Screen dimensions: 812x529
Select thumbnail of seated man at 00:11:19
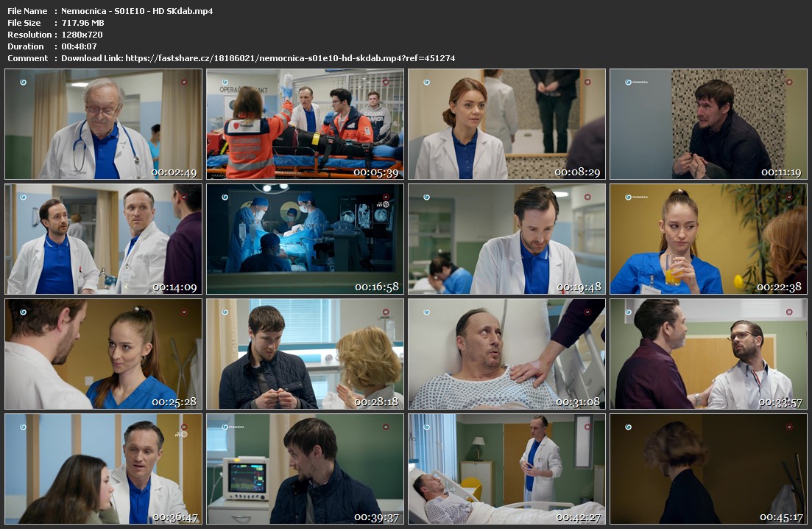coord(708,124)
